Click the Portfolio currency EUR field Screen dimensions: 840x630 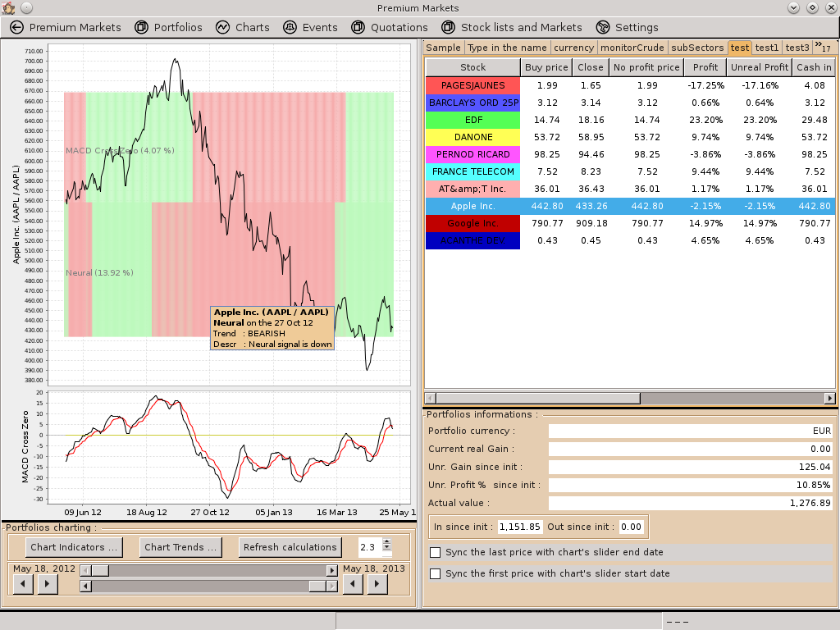[x=691, y=431]
